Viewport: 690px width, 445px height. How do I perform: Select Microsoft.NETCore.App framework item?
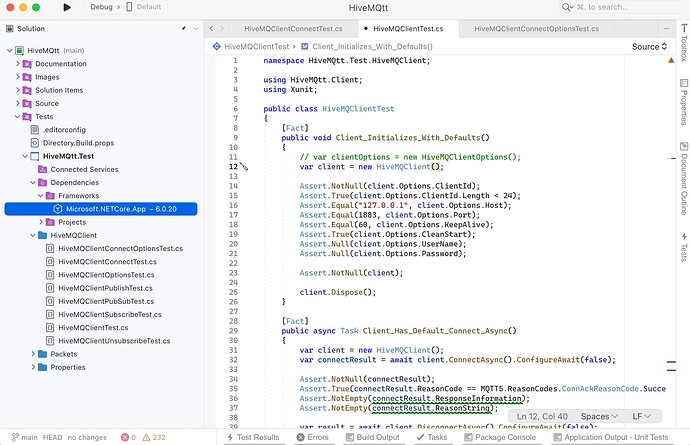(x=101, y=209)
